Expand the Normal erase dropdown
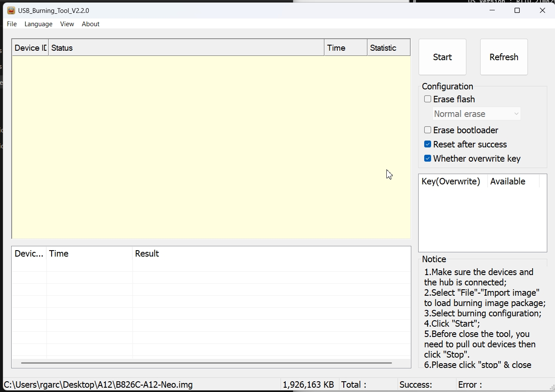The height and width of the screenshot is (392, 555). point(477,114)
